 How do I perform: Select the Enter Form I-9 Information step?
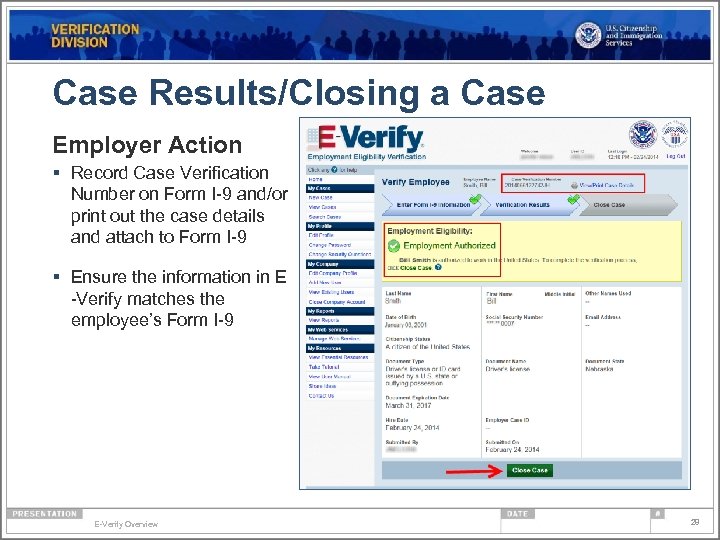(433, 205)
